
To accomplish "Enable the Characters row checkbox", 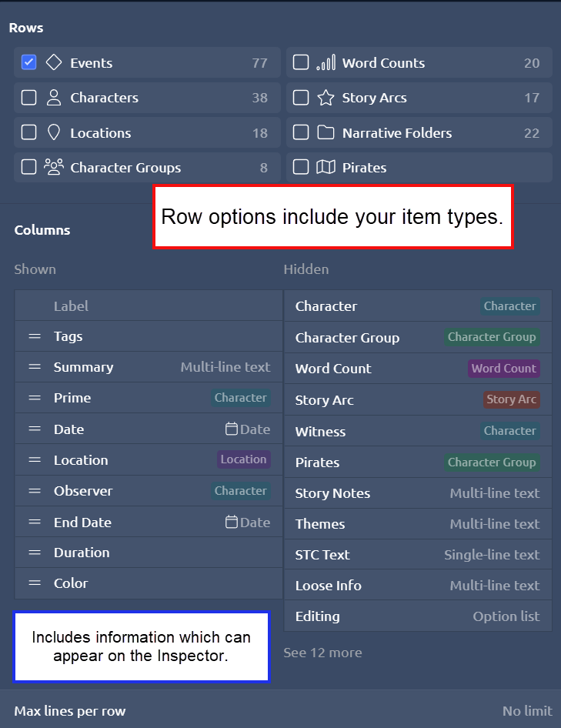I will coord(28,98).
